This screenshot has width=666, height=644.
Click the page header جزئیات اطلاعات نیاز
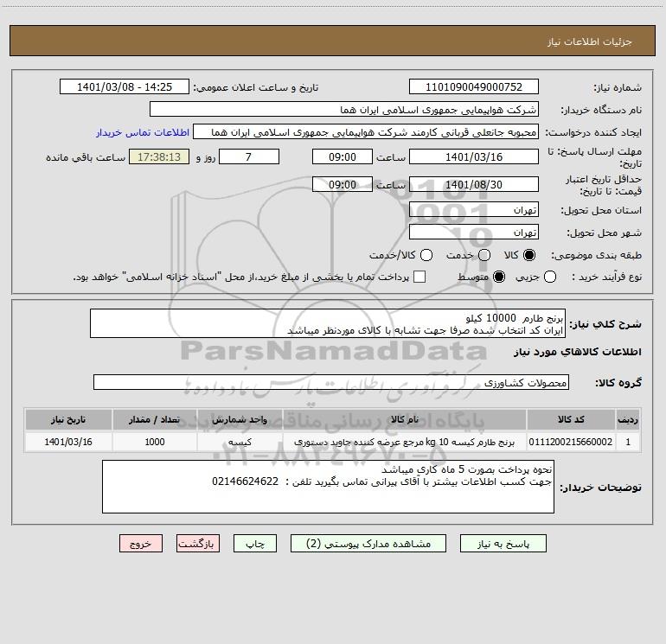[589, 41]
